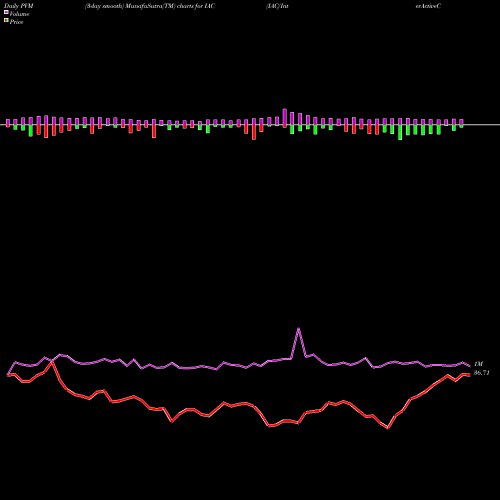
Task: Click the 'MunafaSutra(TM) charts for IAC' heading
Action: [170, 6]
